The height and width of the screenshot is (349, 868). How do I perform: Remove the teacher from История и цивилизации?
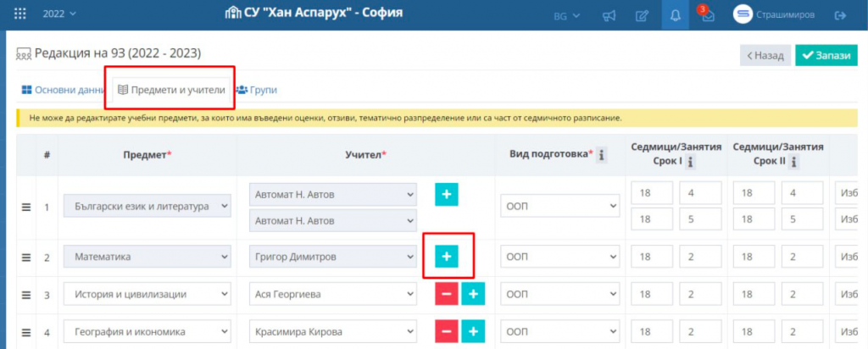click(x=448, y=294)
